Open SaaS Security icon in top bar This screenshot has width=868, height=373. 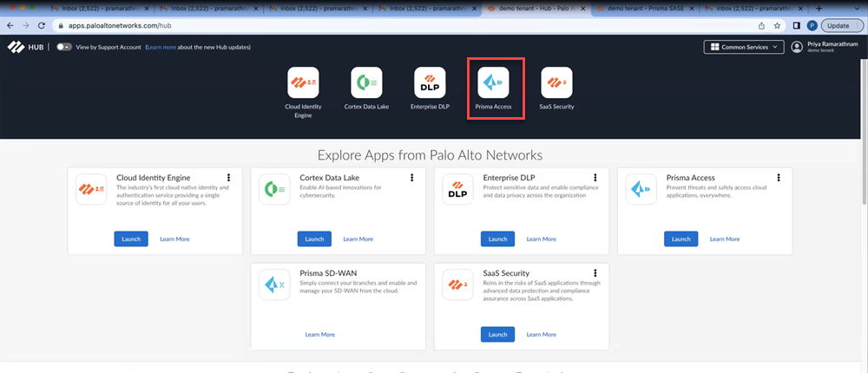click(557, 82)
